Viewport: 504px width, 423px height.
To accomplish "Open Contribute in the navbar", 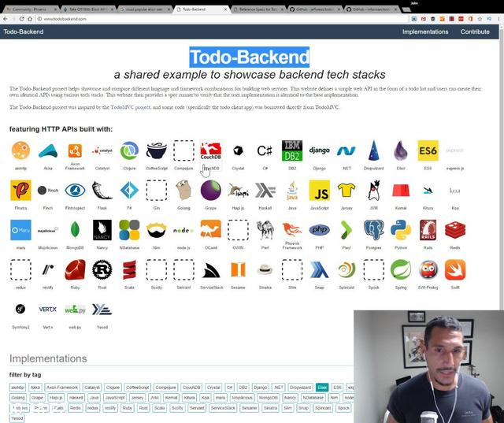I will point(475,32).
